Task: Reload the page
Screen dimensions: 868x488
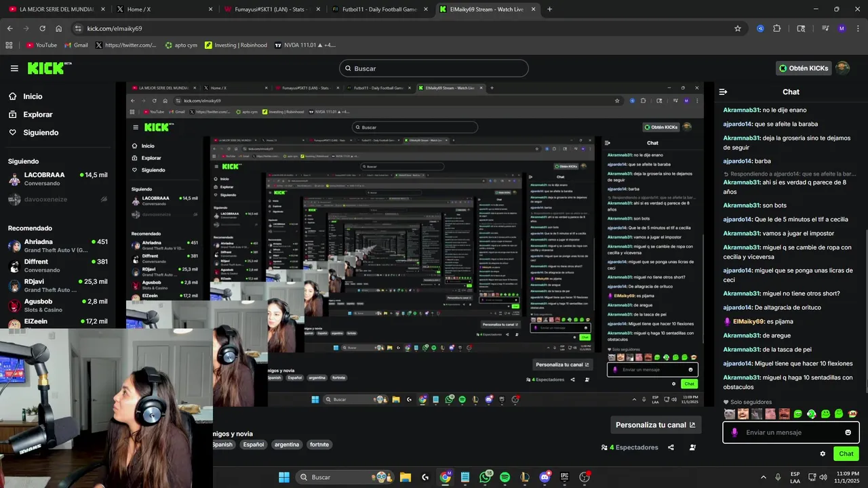Action: (42, 28)
